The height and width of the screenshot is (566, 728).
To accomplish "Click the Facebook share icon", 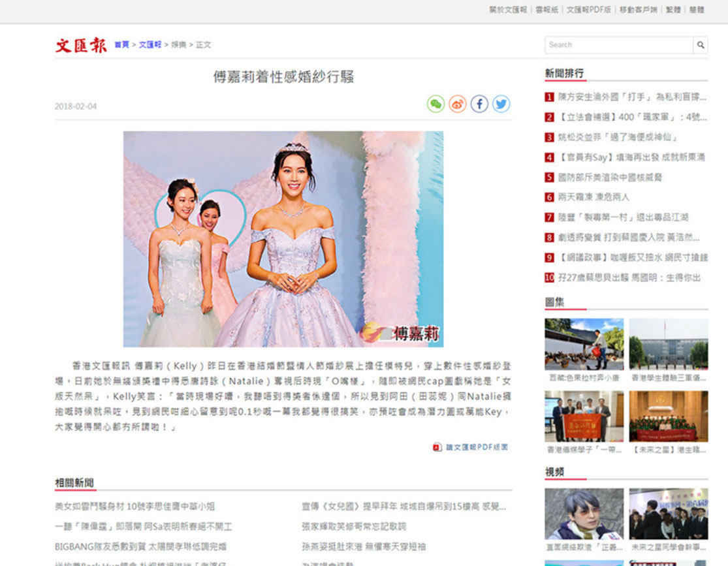I will (479, 104).
